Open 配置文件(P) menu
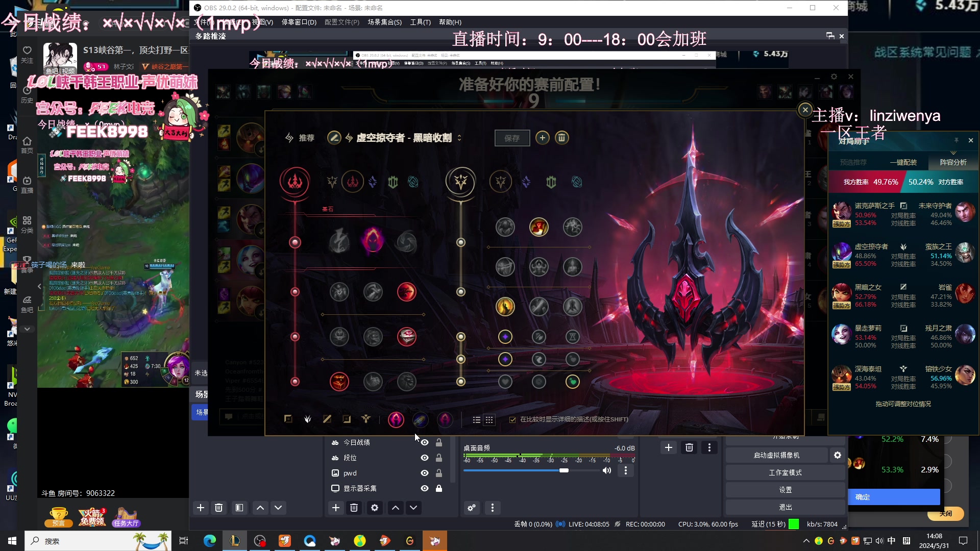The width and height of the screenshot is (980, 551). (x=342, y=22)
